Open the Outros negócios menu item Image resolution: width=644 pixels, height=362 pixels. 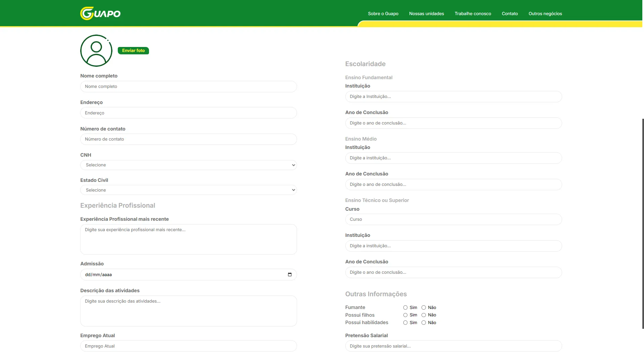[x=545, y=14]
